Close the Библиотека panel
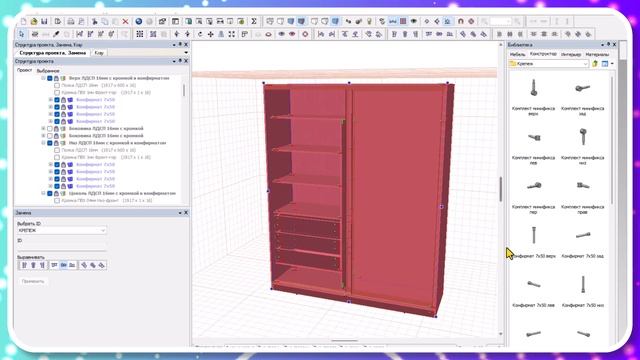This screenshot has height=360, width=640. (614, 44)
